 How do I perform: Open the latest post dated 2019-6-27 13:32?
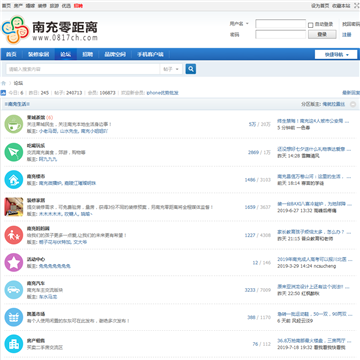(x=314, y=204)
